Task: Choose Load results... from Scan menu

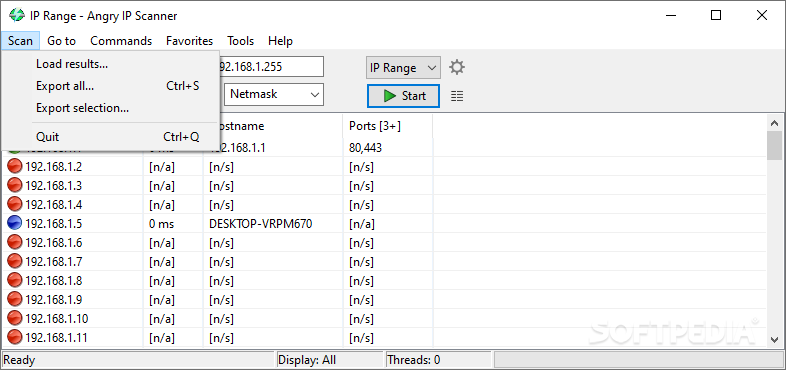Action: click(110, 64)
